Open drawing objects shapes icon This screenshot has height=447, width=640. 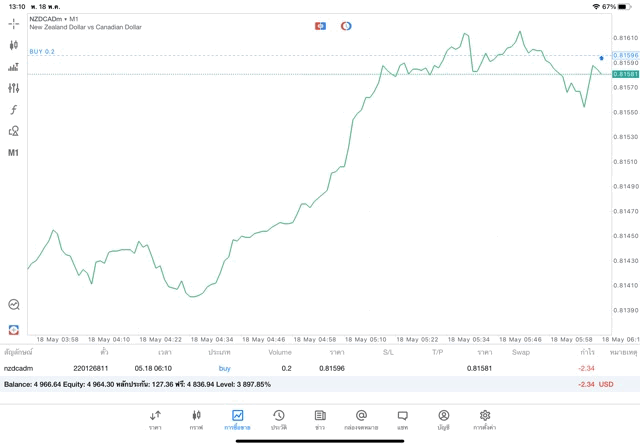pos(13,131)
